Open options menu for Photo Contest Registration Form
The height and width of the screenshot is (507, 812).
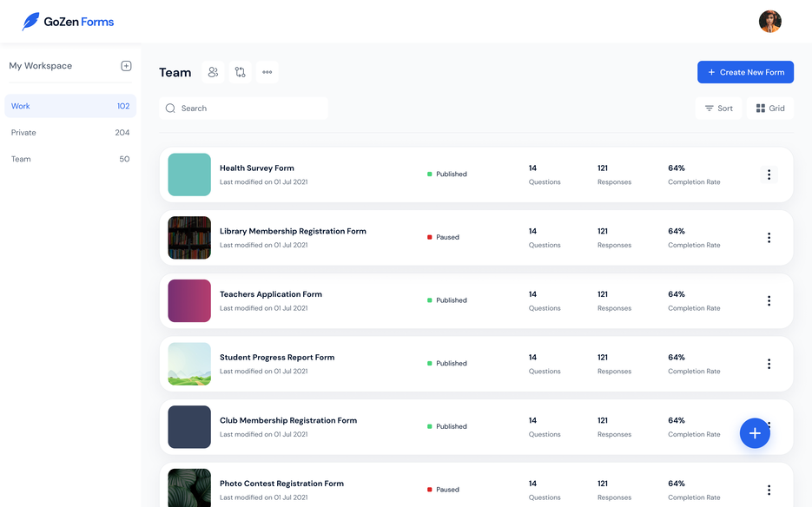[x=769, y=490]
